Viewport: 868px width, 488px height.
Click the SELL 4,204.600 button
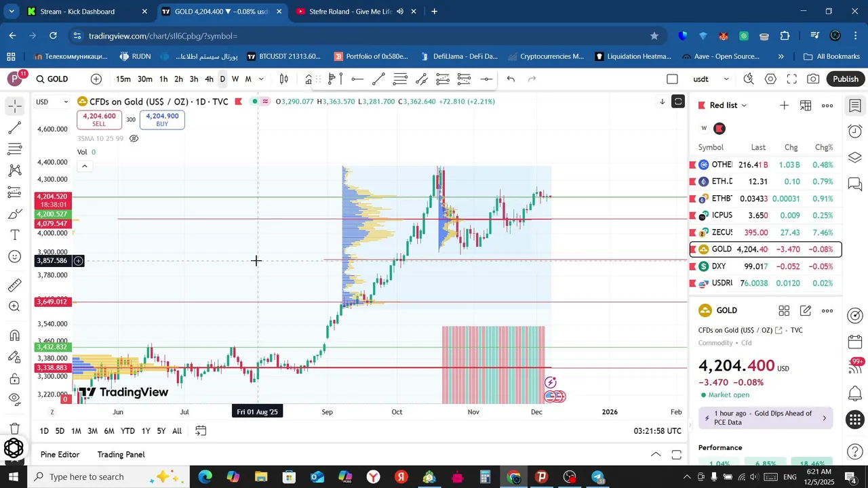[x=99, y=120]
